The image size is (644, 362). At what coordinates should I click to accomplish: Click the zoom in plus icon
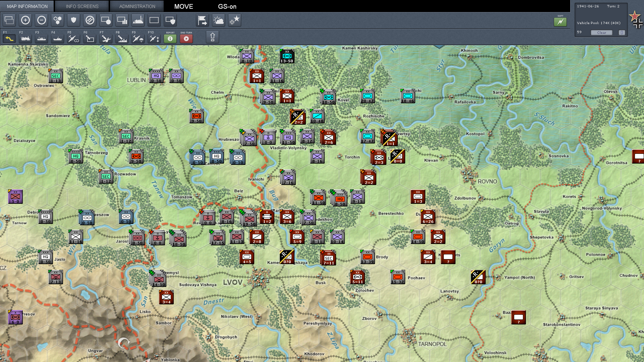click(25, 20)
